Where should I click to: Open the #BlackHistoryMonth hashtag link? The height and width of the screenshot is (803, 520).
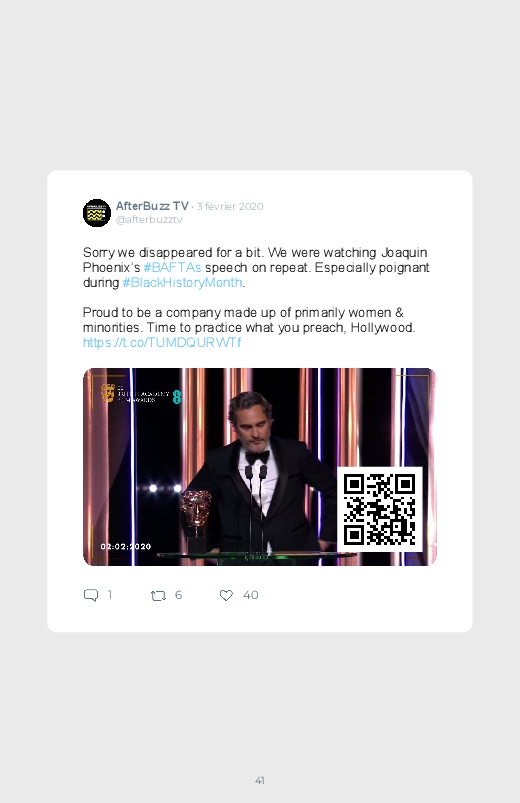tap(182, 283)
